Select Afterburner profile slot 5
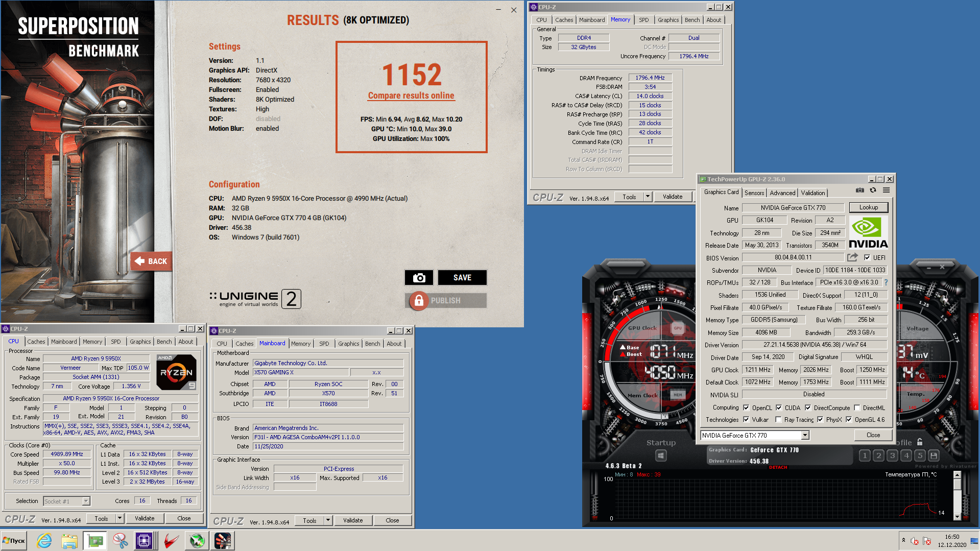 point(920,456)
